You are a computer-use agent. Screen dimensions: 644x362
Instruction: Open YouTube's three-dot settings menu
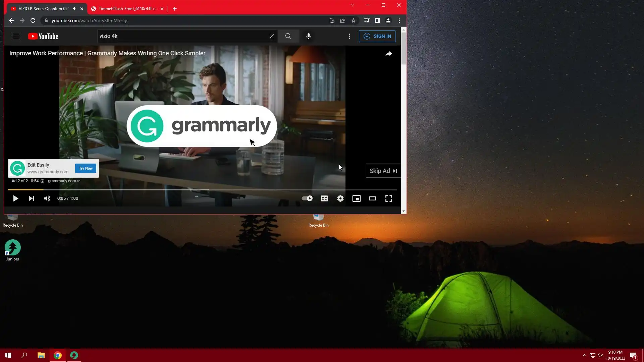(x=349, y=36)
